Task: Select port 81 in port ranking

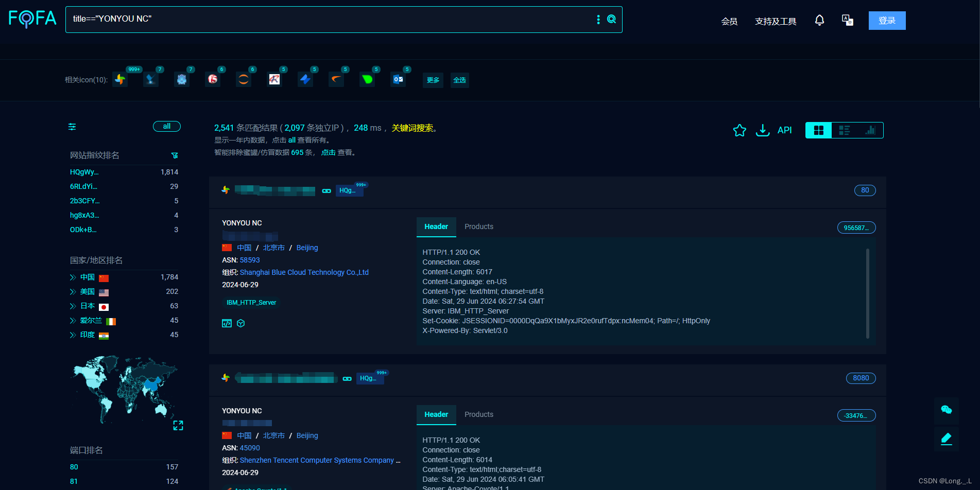Action: (x=74, y=481)
